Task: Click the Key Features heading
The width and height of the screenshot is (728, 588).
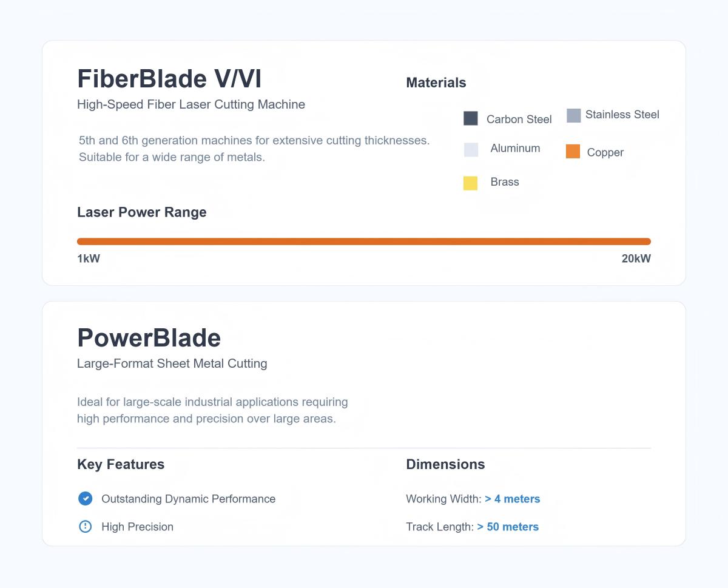Action: [121, 464]
